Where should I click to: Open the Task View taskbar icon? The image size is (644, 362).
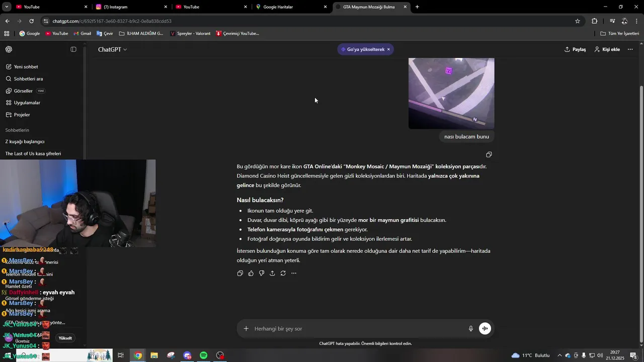click(121, 355)
